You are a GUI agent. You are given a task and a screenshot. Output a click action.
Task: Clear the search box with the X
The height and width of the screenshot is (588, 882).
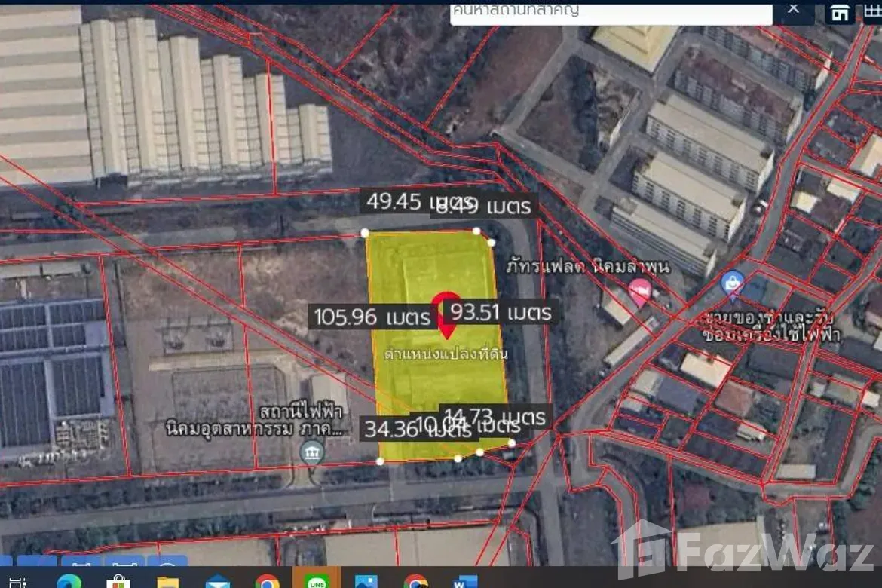pyautogui.click(x=793, y=9)
